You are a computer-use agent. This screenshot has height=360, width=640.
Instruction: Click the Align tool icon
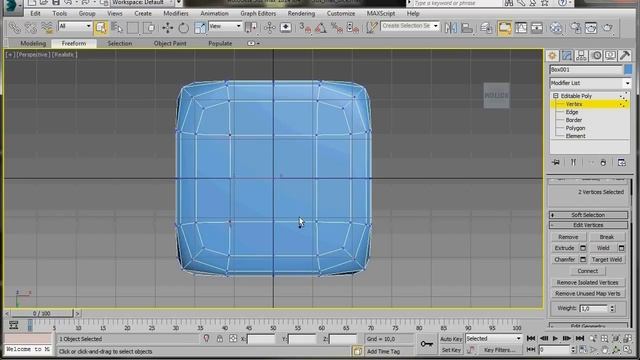point(467,28)
